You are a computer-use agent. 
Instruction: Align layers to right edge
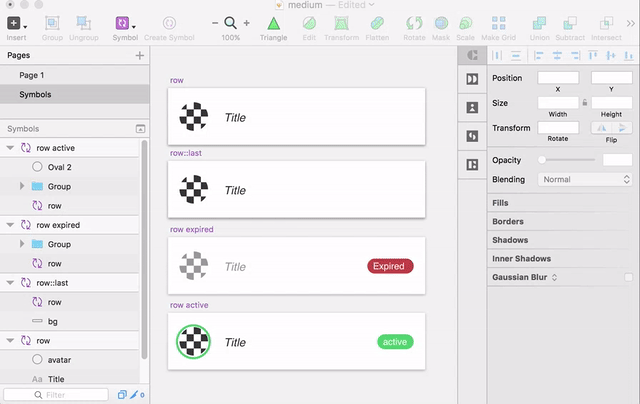pos(575,55)
